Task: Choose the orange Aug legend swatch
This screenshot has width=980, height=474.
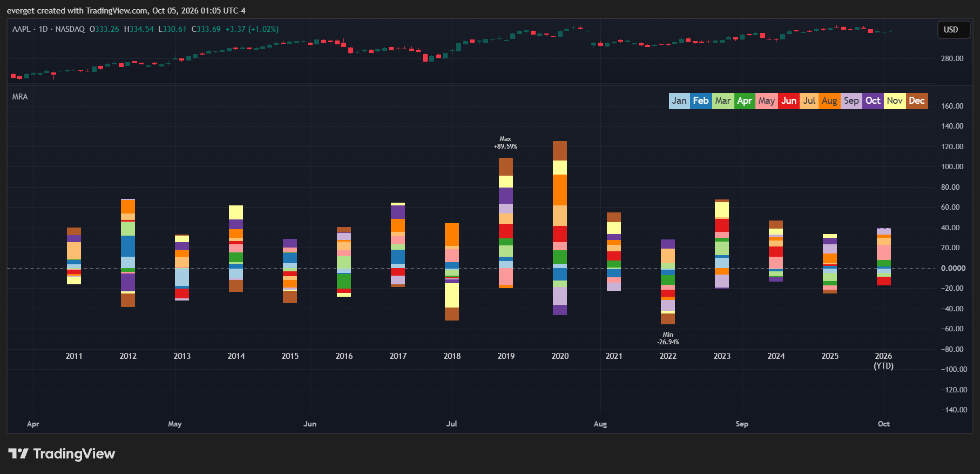Action: coord(829,101)
